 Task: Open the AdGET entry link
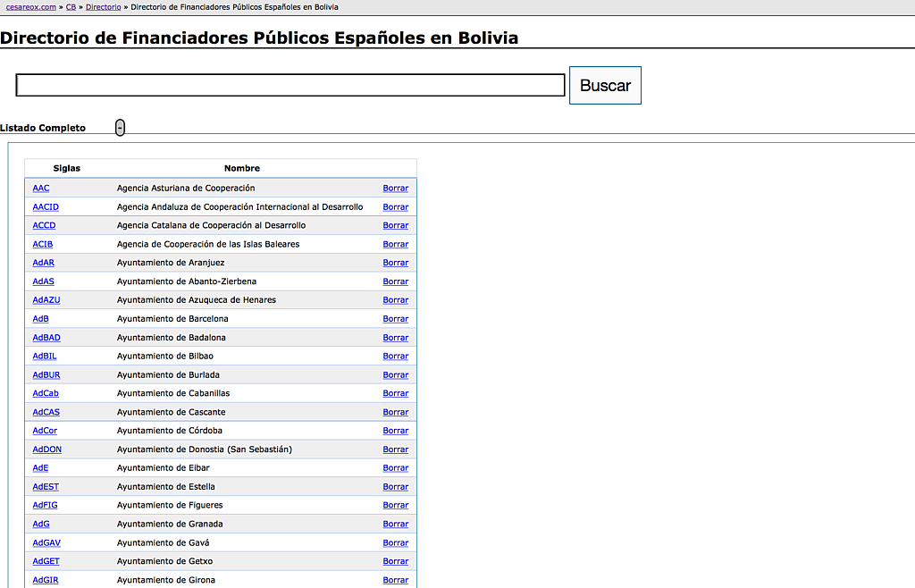[46, 561]
